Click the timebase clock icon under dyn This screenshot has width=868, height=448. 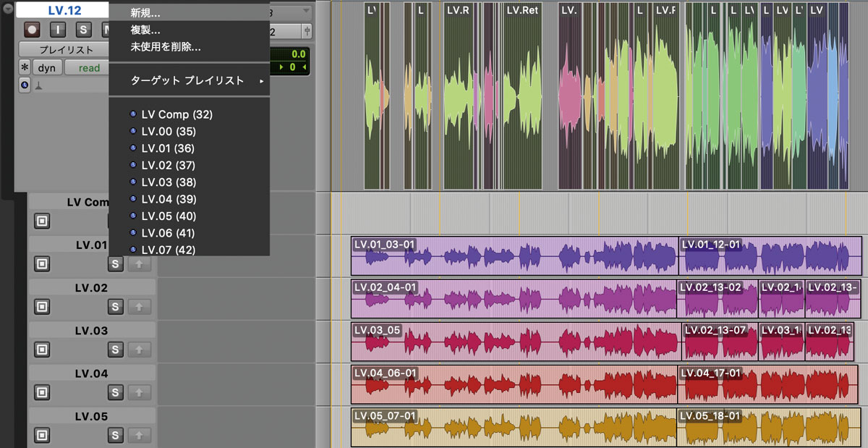tap(25, 85)
